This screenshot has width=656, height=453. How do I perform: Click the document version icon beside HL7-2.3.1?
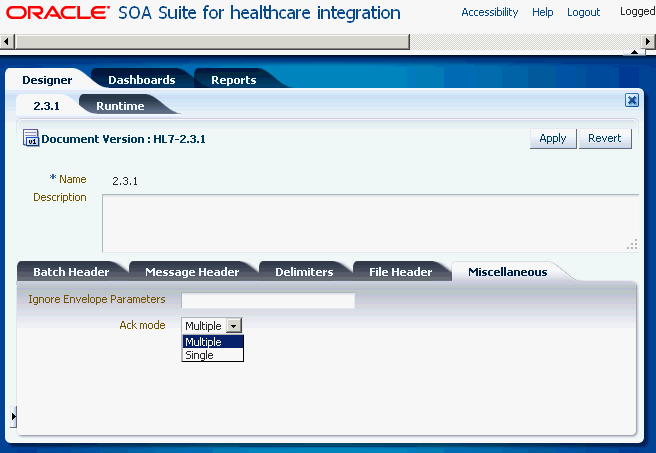pyautogui.click(x=31, y=138)
